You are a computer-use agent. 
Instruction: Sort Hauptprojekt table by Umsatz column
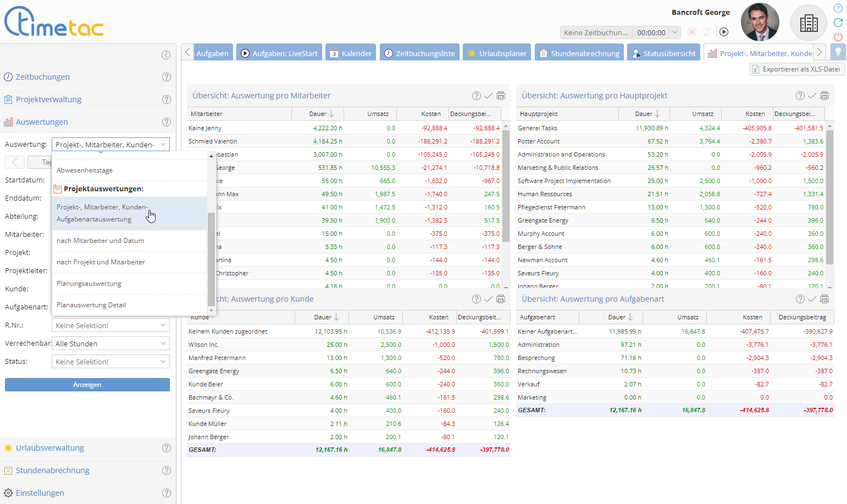702,114
